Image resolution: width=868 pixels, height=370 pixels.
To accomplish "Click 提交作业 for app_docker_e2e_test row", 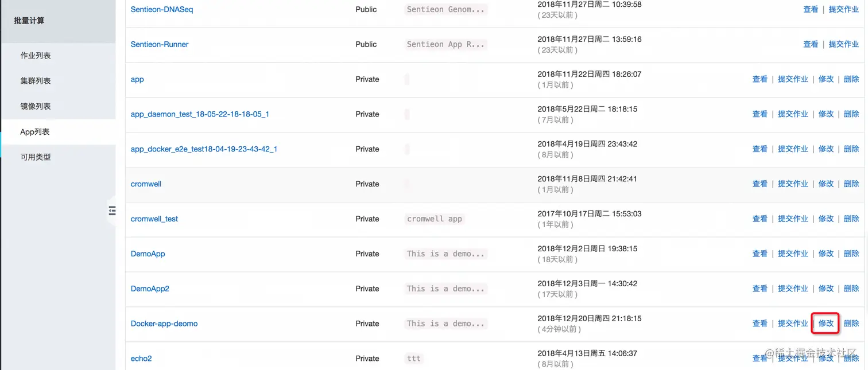I will point(793,149).
